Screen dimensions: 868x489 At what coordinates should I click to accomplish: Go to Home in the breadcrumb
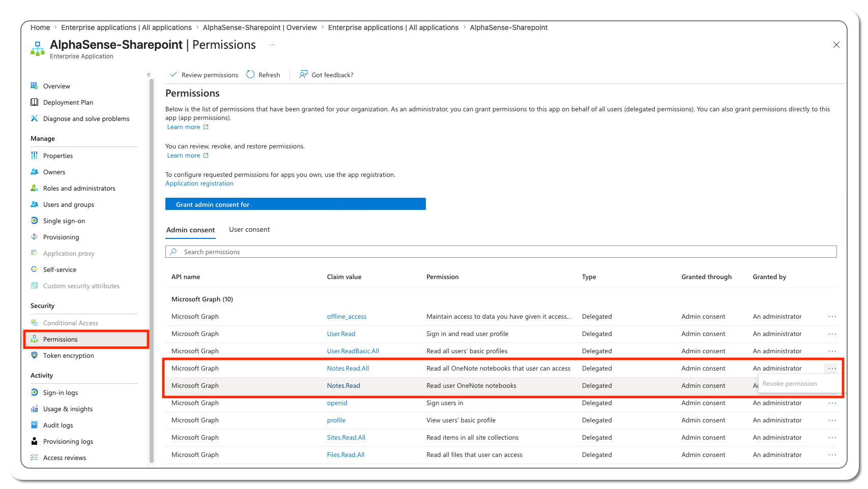pyautogui.click(x=40, y=27)
